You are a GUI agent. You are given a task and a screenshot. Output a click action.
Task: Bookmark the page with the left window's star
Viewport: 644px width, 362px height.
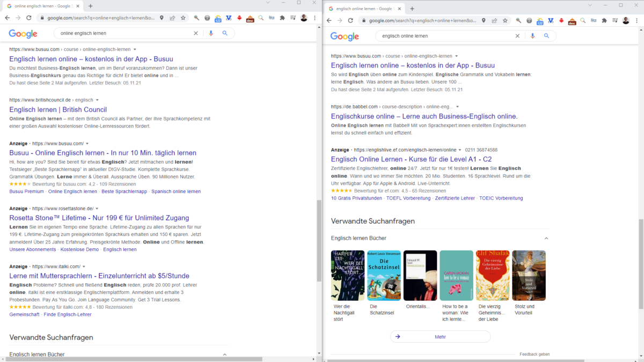tap(182, 18)
